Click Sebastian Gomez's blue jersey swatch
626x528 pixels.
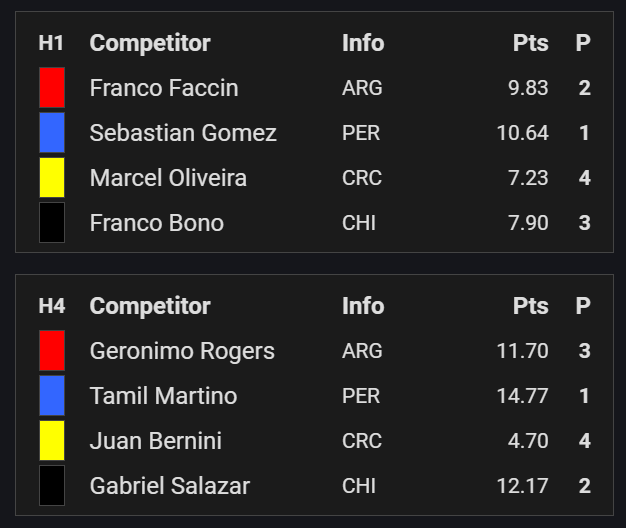[x=52, y=132]
